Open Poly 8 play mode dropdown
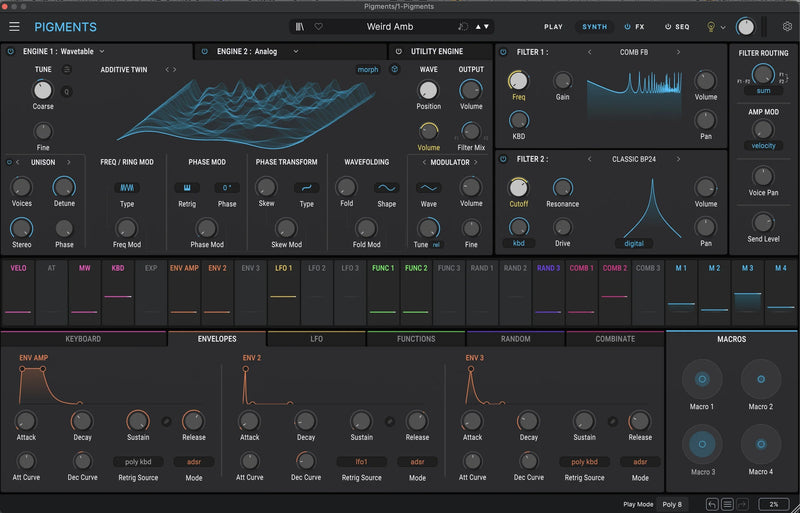800x513 pixels. (672, 504)
